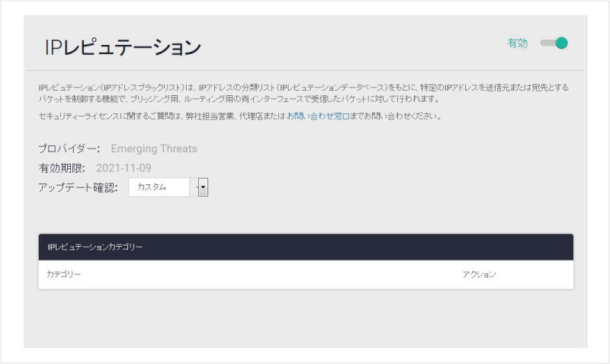Click the green knob of the toggle
Screen dimensions: 610x364
coord(562,43)
